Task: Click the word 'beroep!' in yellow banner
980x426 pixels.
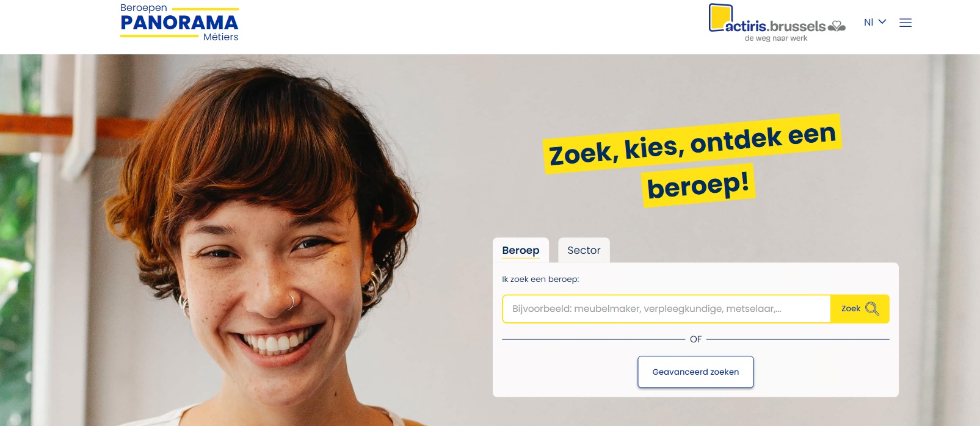Action: point(699,185)
